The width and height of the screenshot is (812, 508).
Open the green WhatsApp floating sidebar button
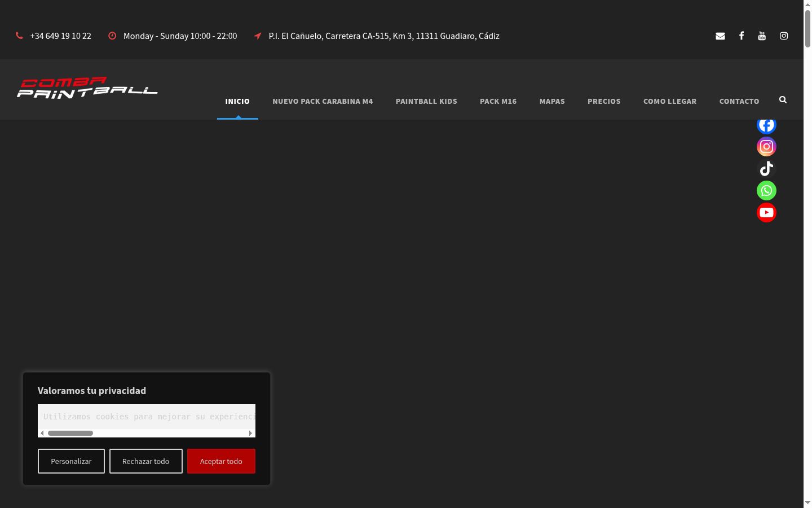pyautogui.click(x=766, y=191)
